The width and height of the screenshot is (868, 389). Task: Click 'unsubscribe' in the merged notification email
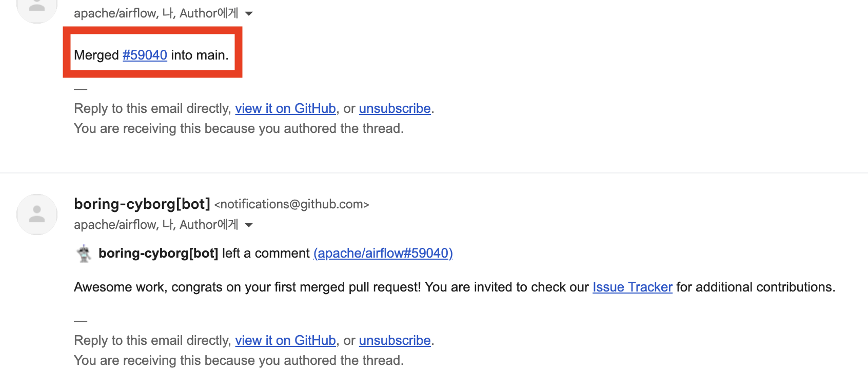(394, 109)
